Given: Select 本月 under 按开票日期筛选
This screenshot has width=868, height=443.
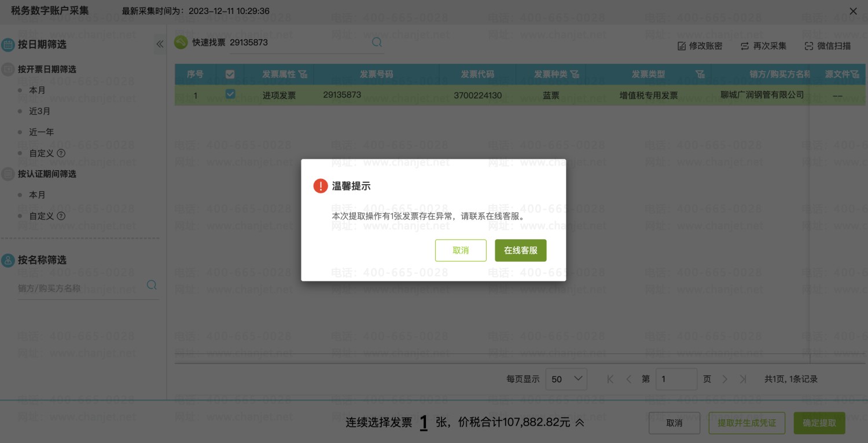Looking at the screenshot, I should 37,90.
